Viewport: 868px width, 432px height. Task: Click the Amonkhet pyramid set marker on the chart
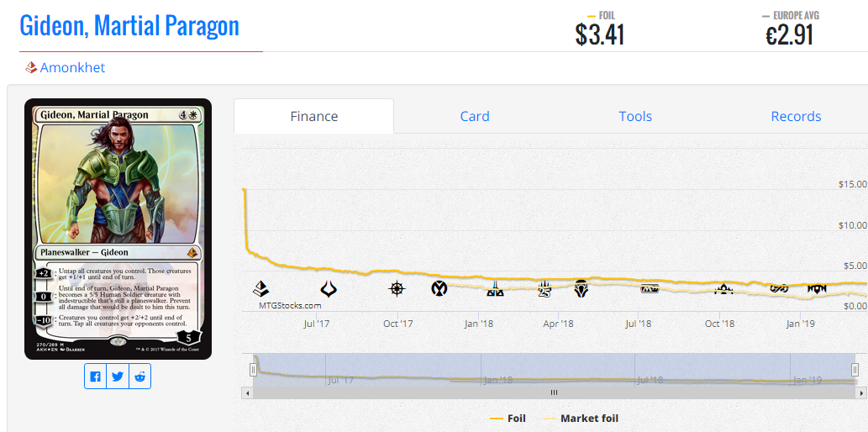260,288
